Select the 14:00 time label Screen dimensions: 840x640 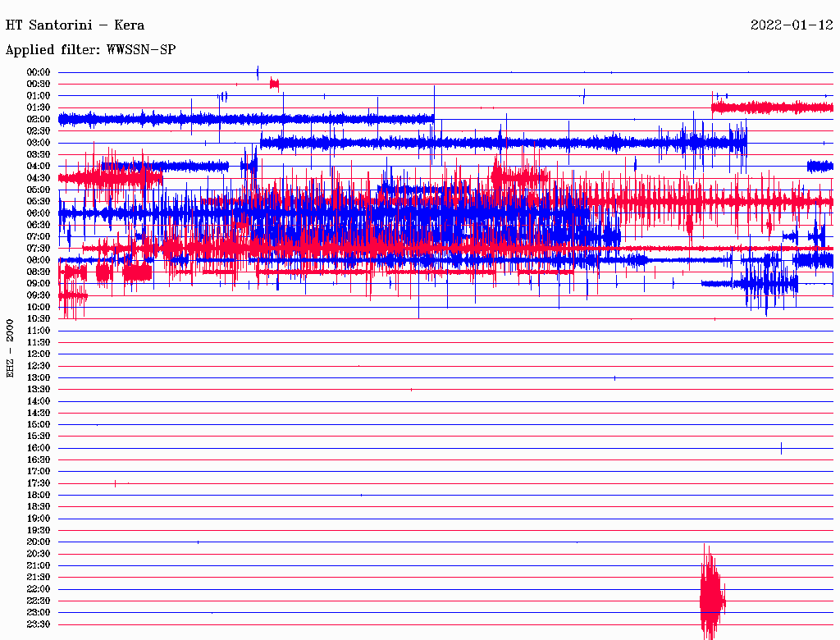[x=39, y=401]
